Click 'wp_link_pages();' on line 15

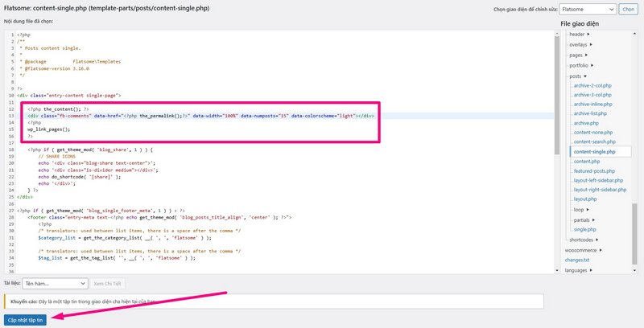click(49, 129)
